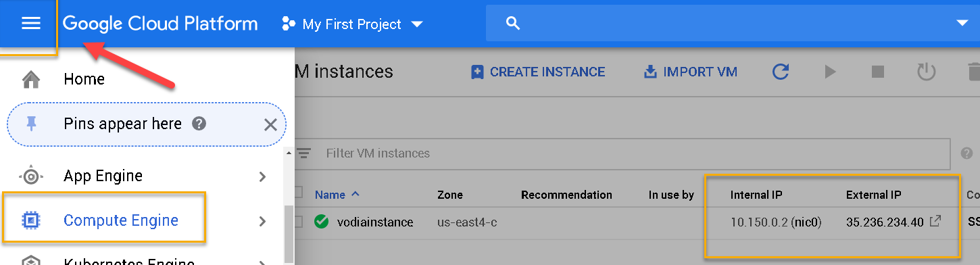Click the reset power icon

(926, 72)
